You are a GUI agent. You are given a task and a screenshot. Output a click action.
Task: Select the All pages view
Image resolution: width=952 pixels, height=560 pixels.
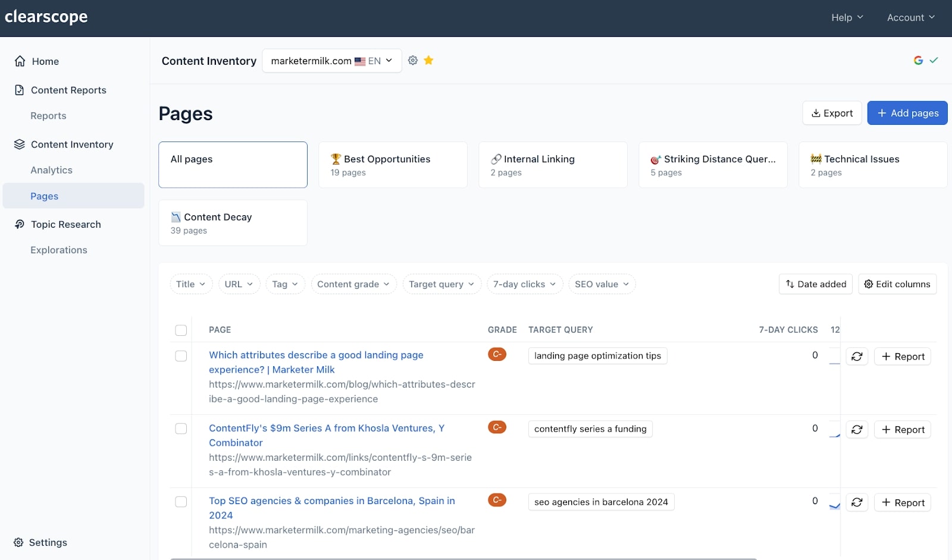(233, 165)
